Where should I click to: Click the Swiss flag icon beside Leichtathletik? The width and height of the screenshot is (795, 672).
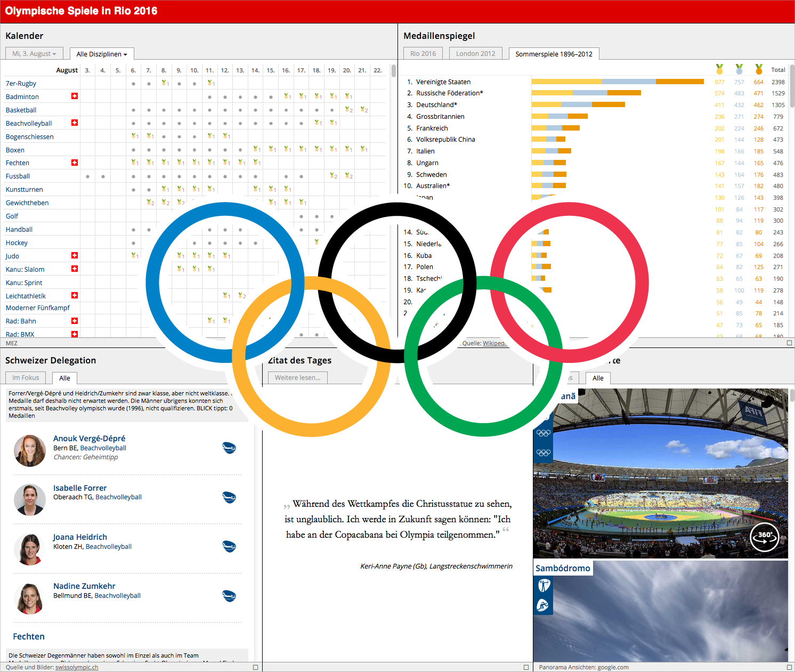click(x=75, y=295)
